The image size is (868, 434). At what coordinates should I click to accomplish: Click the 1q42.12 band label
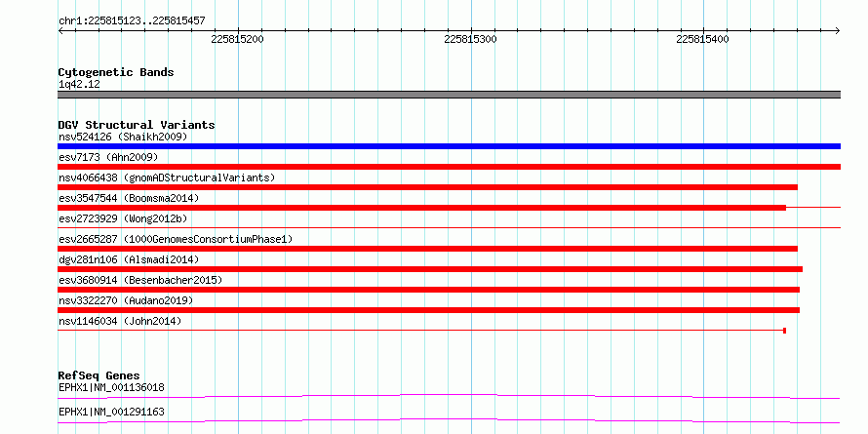(x=79, y=85)
